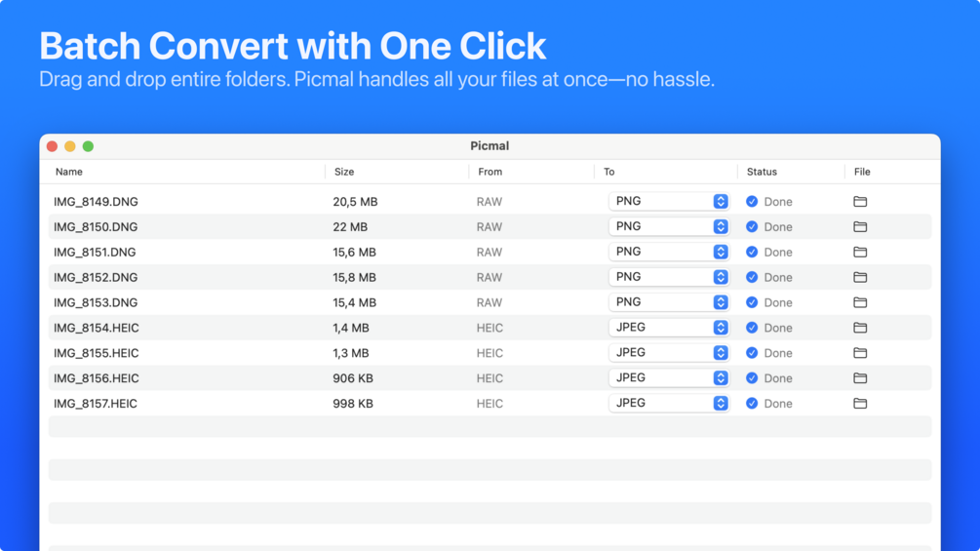Sort by the From column header
The height and width of the screenshot is (551, 980).
coord(490,172)
